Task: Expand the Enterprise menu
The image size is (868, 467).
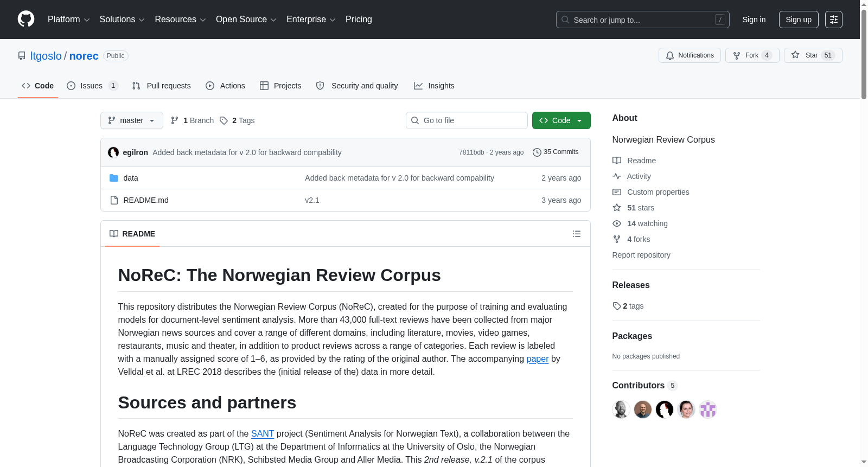Action: pos(311,20)
